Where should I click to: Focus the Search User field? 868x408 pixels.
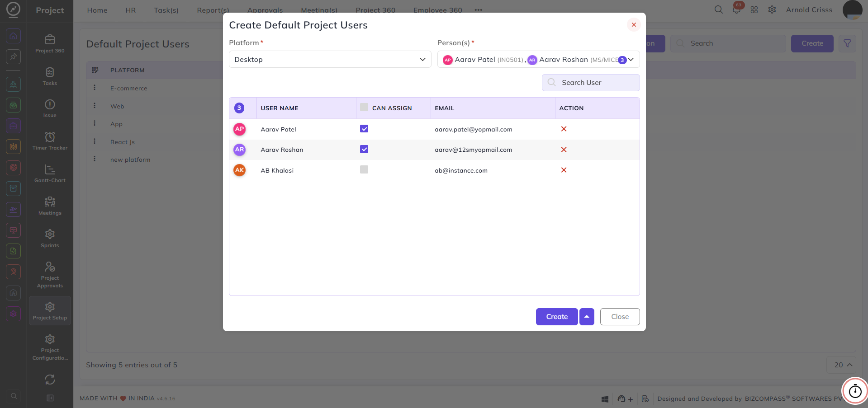(591, 83)
